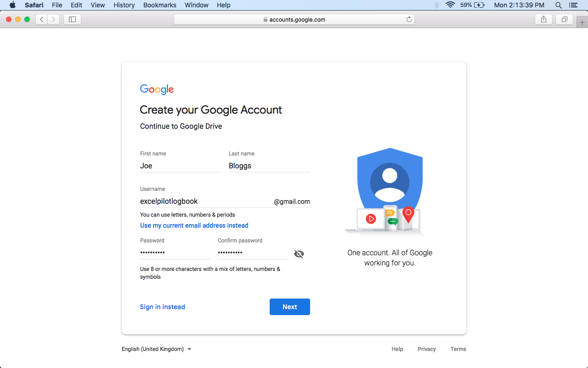The height and width of the screenshot is (368, 588).
Task: Open the English (United Kingdom) language dropdown
Action: coord(156,349)
